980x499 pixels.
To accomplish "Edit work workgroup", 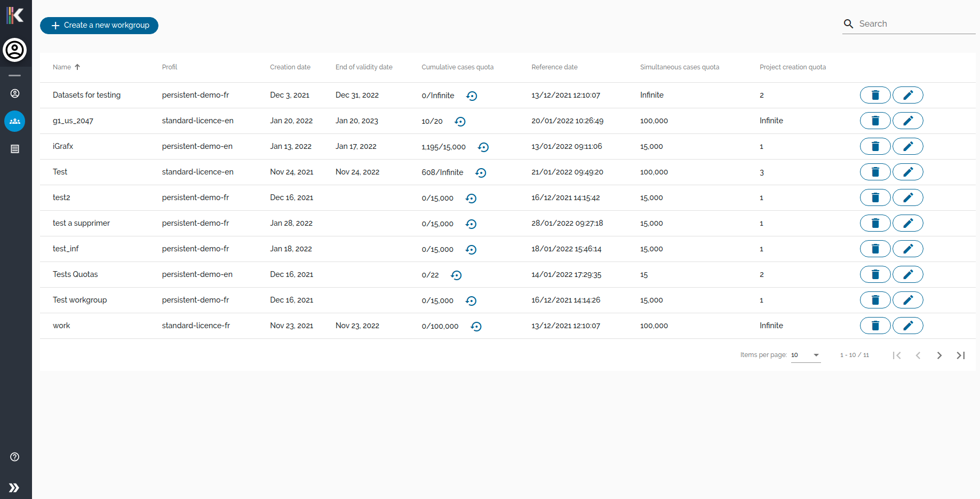I will click(908, 326).
